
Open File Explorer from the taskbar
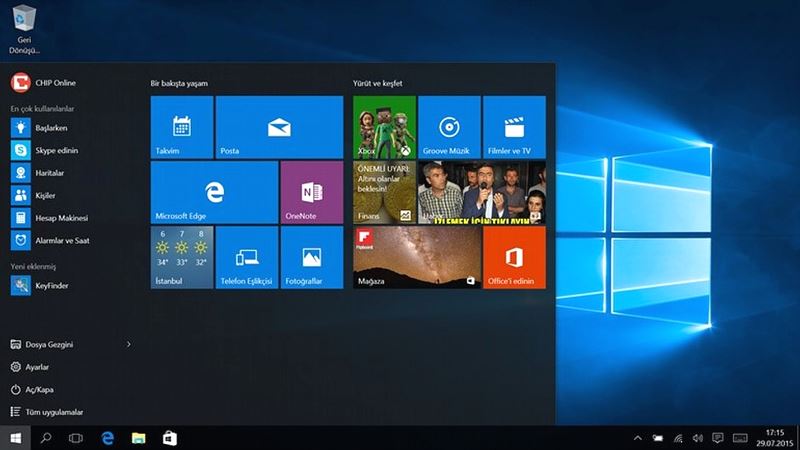(x=138, y=438)
